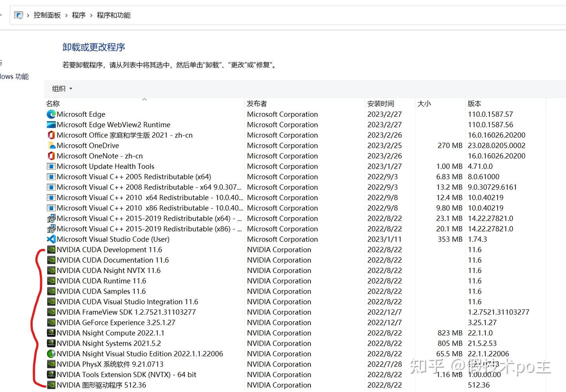
Task: Select NVIDIA FrameView SDK name
Action: click(x=126, y=312)
